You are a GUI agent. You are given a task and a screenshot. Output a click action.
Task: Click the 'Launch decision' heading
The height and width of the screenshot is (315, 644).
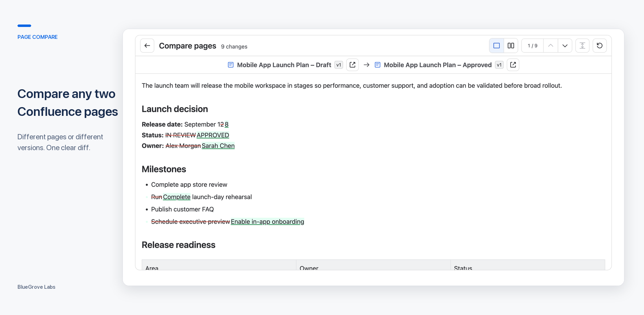(x=175, y=109)
